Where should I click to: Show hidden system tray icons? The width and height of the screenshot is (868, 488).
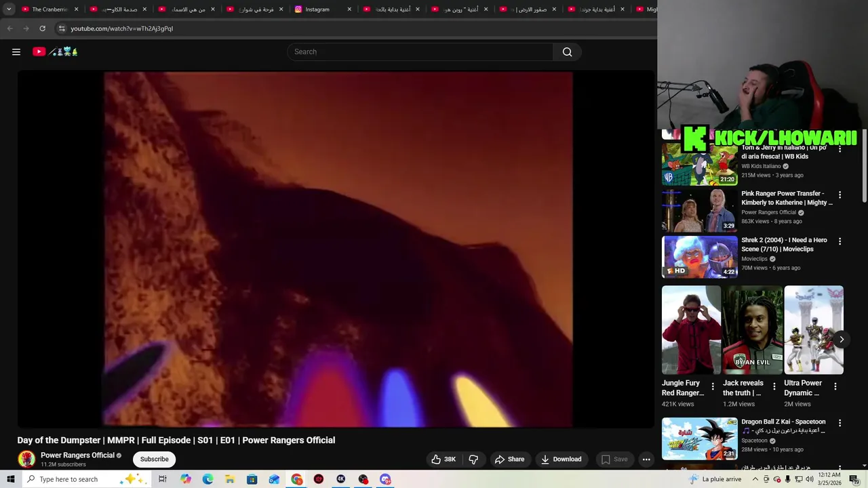click(755, 479)
